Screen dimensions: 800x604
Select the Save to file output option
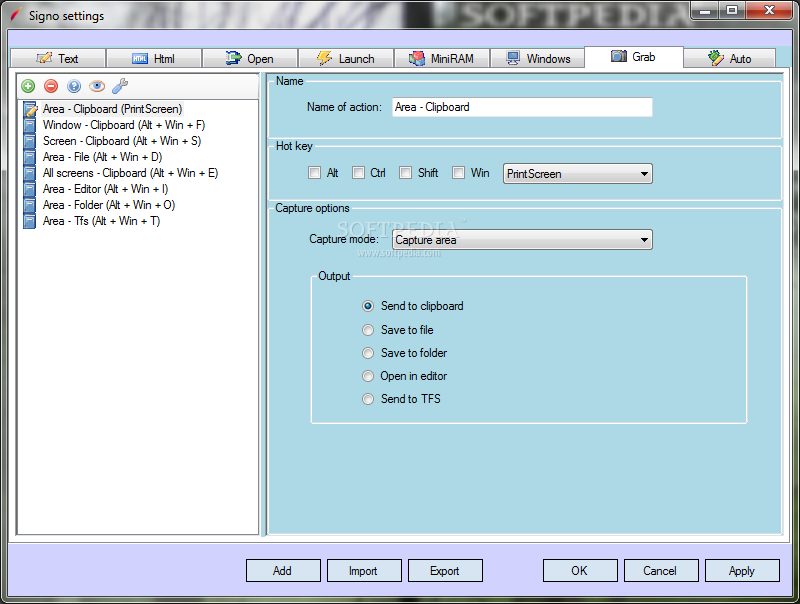click(368, 330)
